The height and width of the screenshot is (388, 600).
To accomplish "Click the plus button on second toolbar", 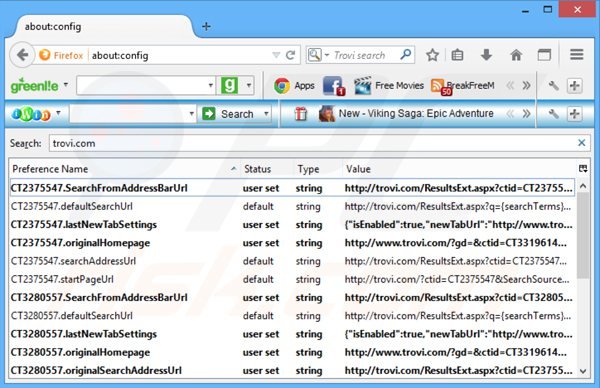I will [574, 114].
